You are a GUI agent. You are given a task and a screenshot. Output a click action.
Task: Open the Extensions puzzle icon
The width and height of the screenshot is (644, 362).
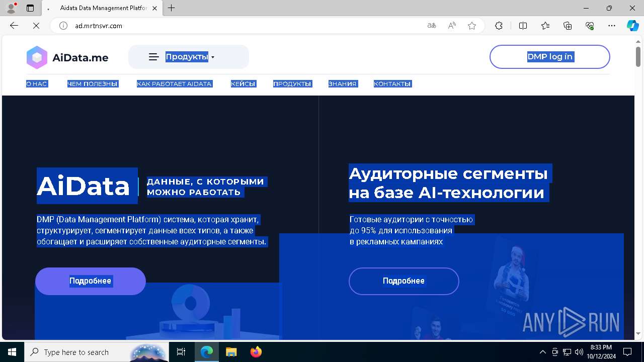click(499, 26)
